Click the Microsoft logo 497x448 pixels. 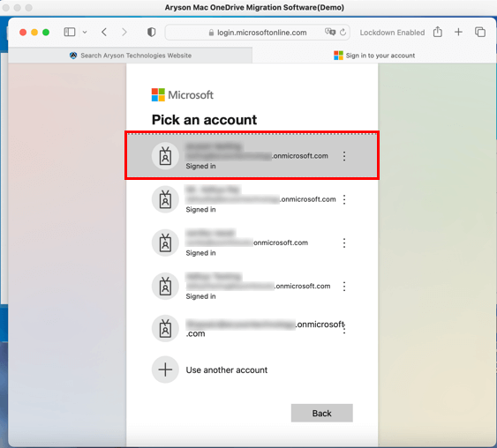[x=182, y=94]
